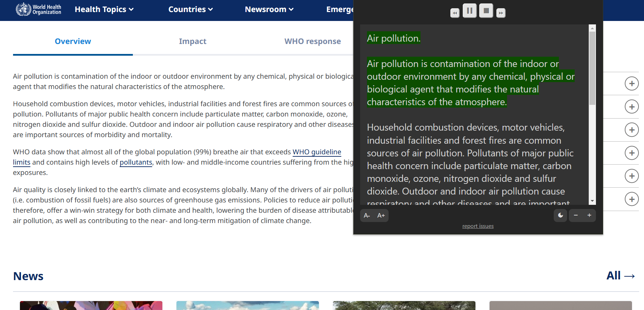Decrease reader font size with A-
The width and height of the screenshot is (644, 310).
367,215
